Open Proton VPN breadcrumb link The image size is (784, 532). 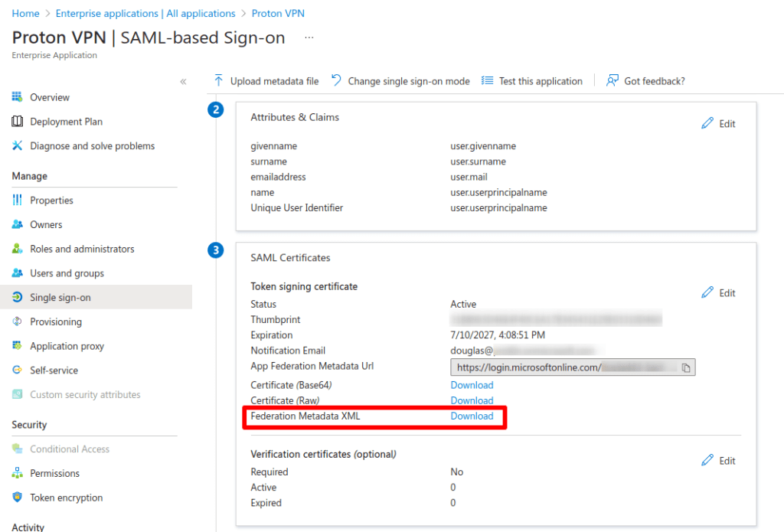pyautogui.click(x=278, y=14)
